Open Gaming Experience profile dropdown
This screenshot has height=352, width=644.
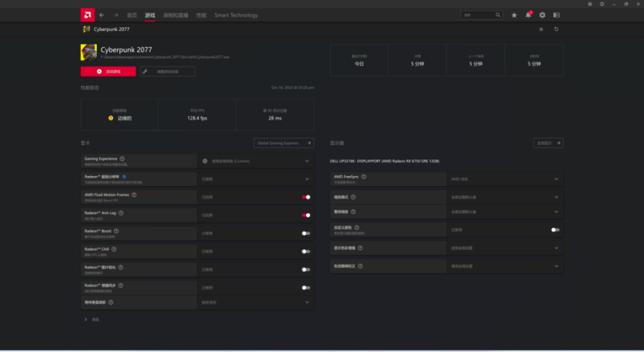click(x=256, y=161)
